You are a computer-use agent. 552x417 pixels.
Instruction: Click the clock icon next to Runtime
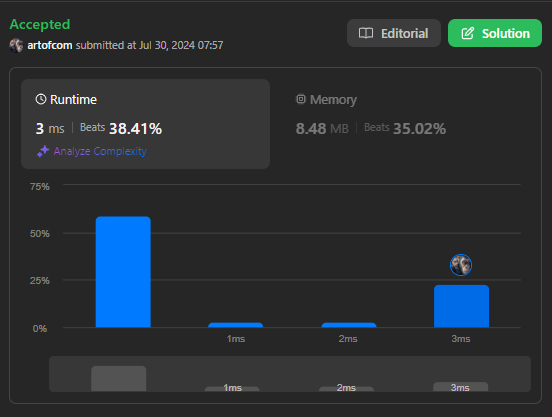pos(41,99)
